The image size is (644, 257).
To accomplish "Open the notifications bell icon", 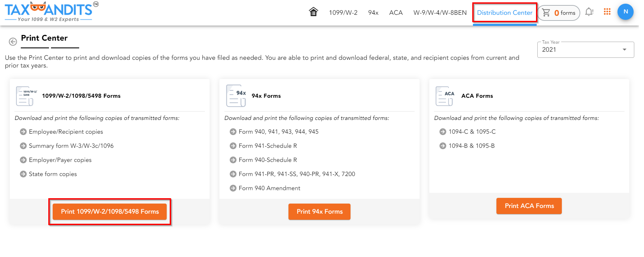I will coord(589,12).
